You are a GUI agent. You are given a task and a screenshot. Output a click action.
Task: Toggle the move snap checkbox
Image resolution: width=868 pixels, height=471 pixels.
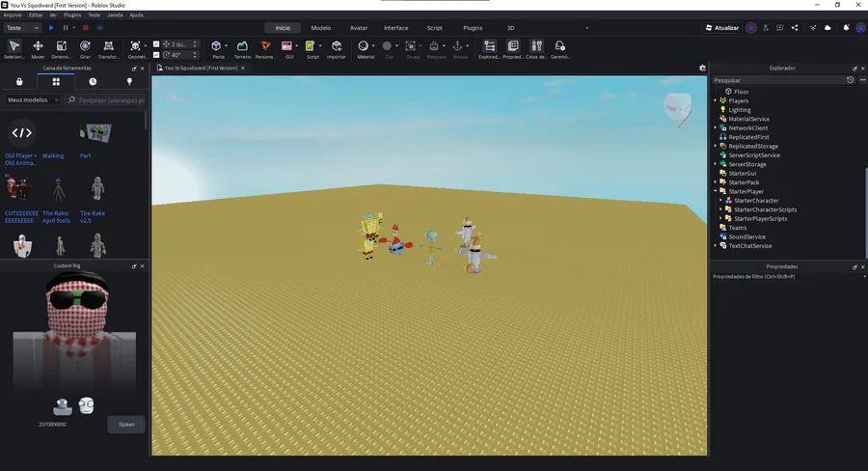(x=156, y=43)
